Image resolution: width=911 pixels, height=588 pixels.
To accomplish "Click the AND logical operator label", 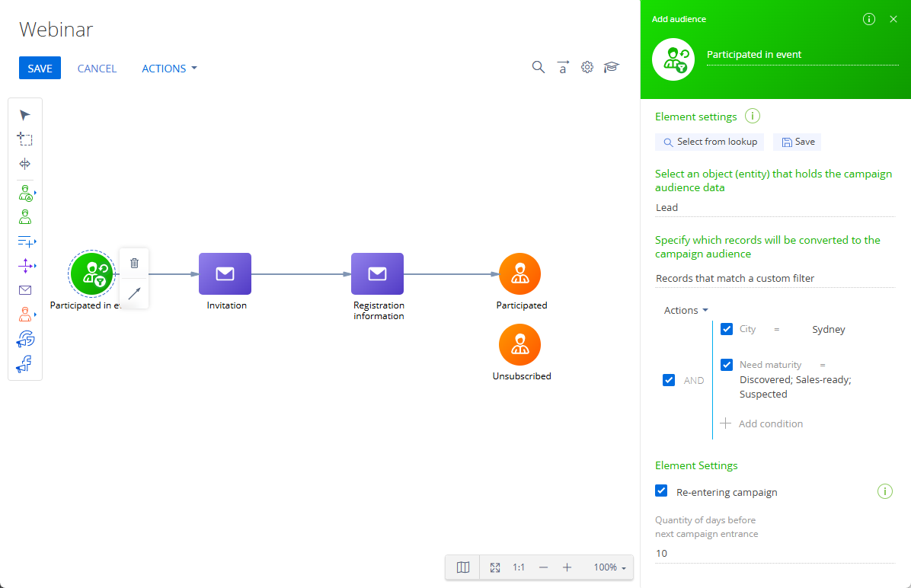I will (694, 381).
